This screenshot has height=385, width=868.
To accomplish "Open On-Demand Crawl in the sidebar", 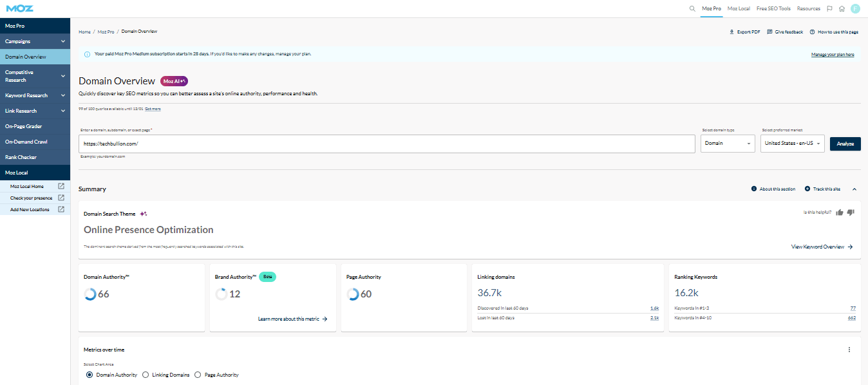I will click(35, 142).
